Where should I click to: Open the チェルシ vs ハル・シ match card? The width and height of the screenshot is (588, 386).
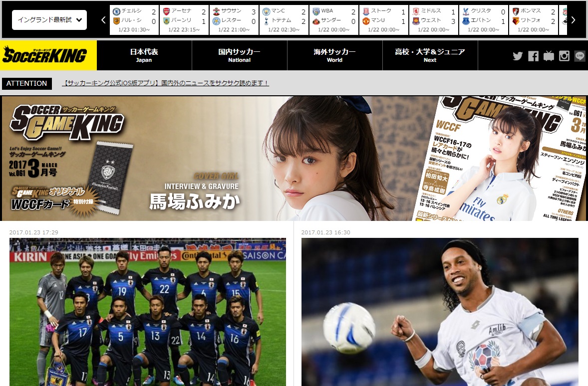tap(134, 20)
